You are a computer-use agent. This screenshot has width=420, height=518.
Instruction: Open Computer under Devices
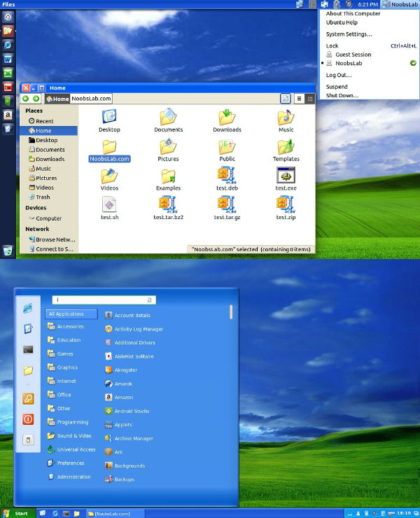[45, 218]
